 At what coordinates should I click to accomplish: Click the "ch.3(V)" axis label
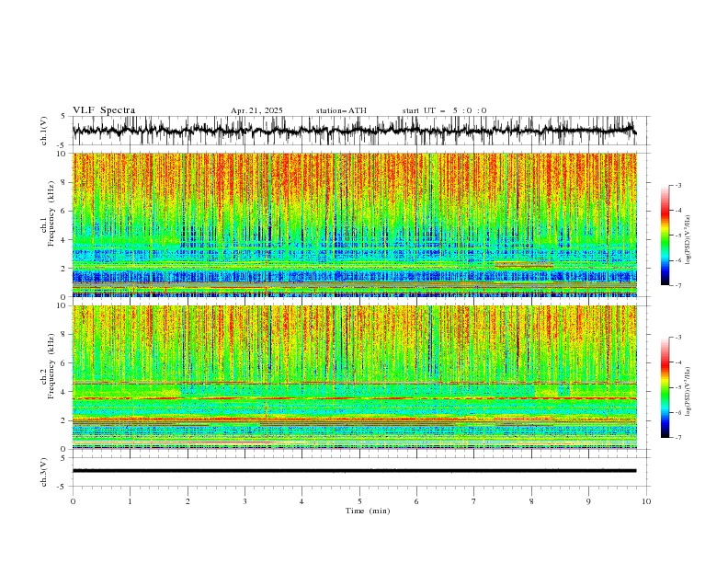[44, 472]
